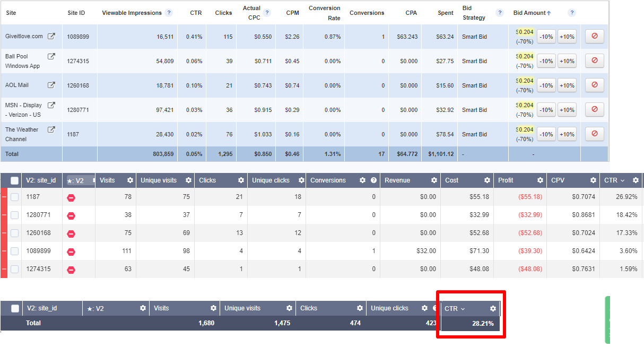Screen dimensions: 644x347
Task: Open gear settings on Profit column
Action: pos(540,180)
